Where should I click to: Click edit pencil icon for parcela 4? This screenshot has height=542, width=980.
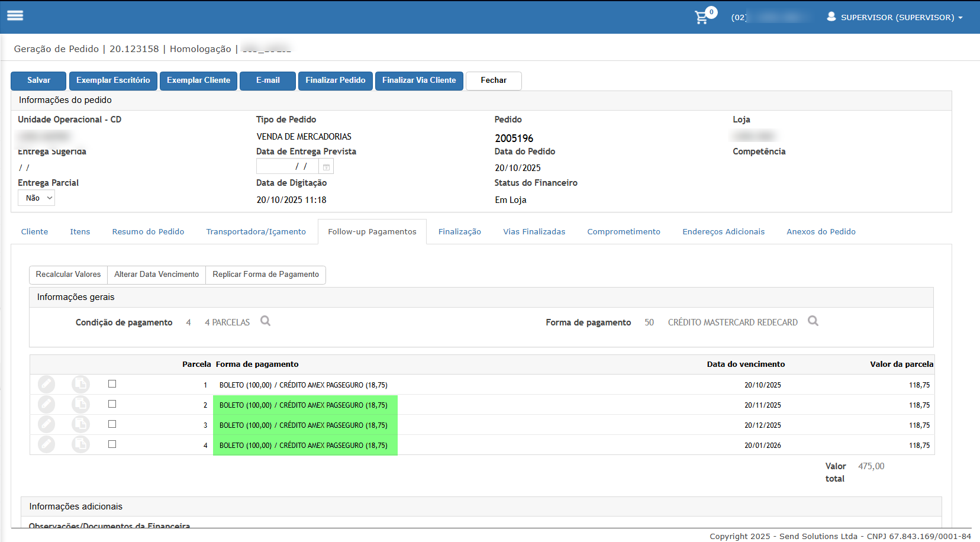[46, 444]
